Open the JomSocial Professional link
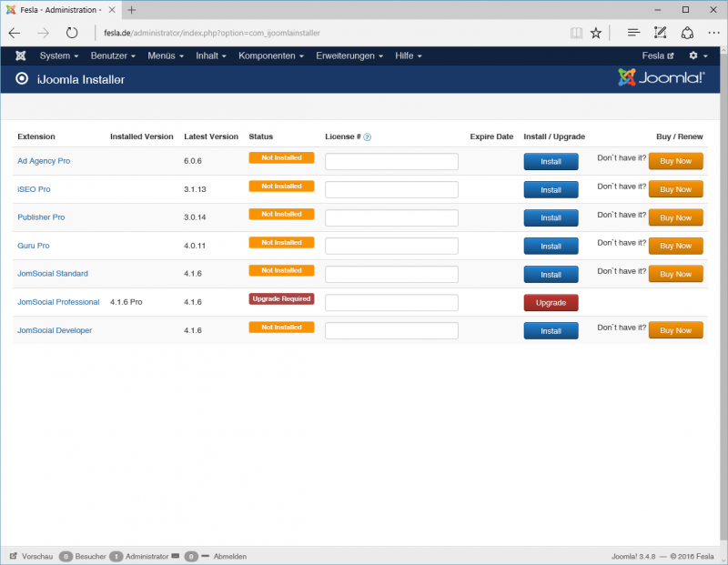The width and height of the screenshot is (728, 565). coord(58,302)
